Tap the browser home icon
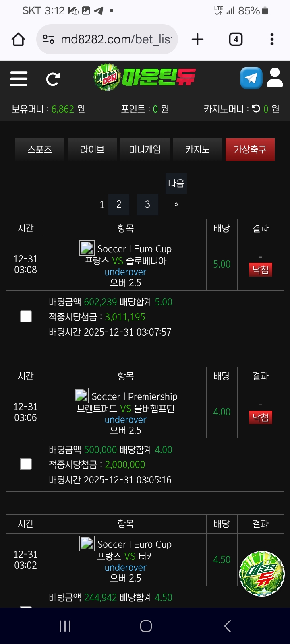 coord(18,39)
